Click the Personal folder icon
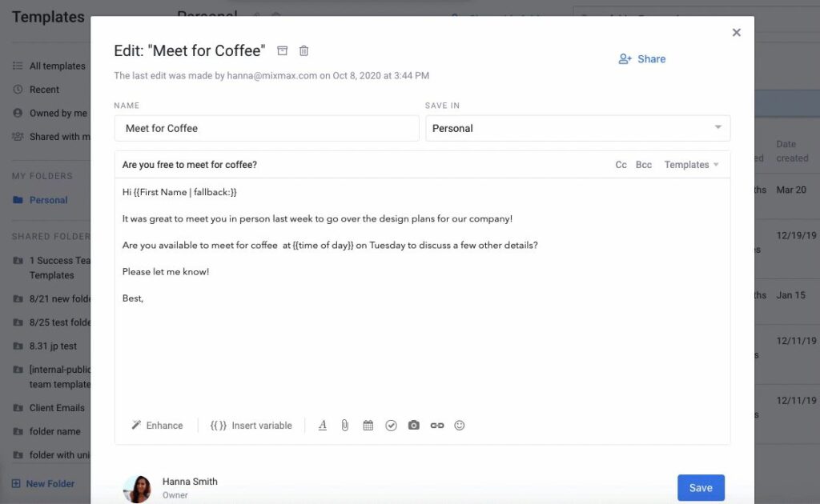Viewport: 820px width, 504px height. pyautogui.click(x=18, y=200)
